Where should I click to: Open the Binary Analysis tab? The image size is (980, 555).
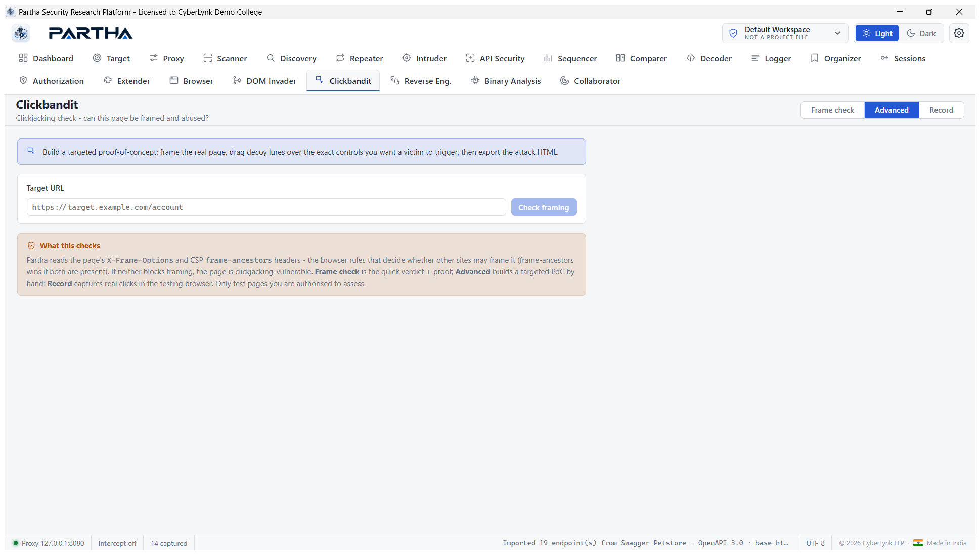[506, 81]
